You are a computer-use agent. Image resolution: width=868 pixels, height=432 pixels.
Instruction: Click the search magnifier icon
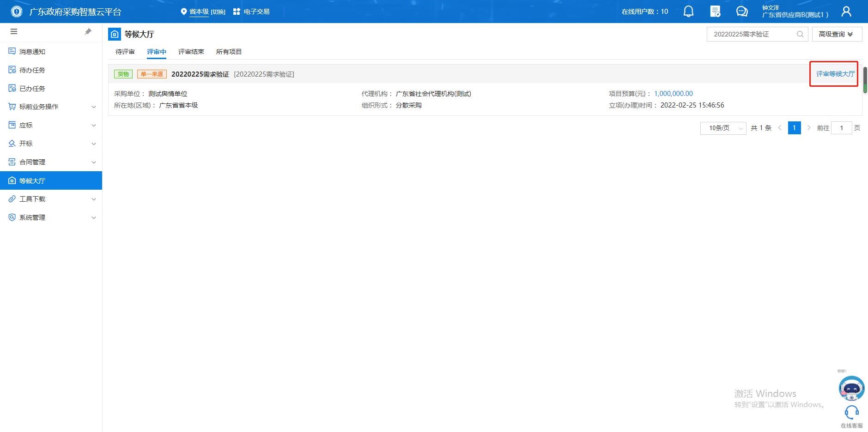click(x=800, y=34)
